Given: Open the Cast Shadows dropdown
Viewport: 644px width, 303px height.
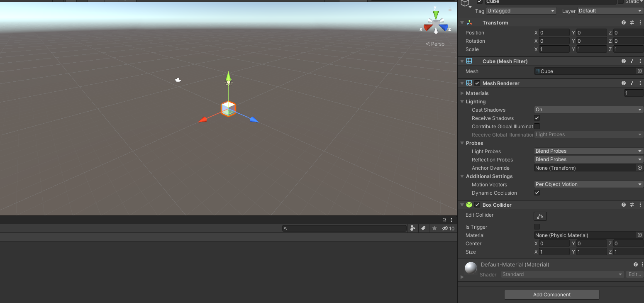Looking at the screenshot, I should 588,110.
